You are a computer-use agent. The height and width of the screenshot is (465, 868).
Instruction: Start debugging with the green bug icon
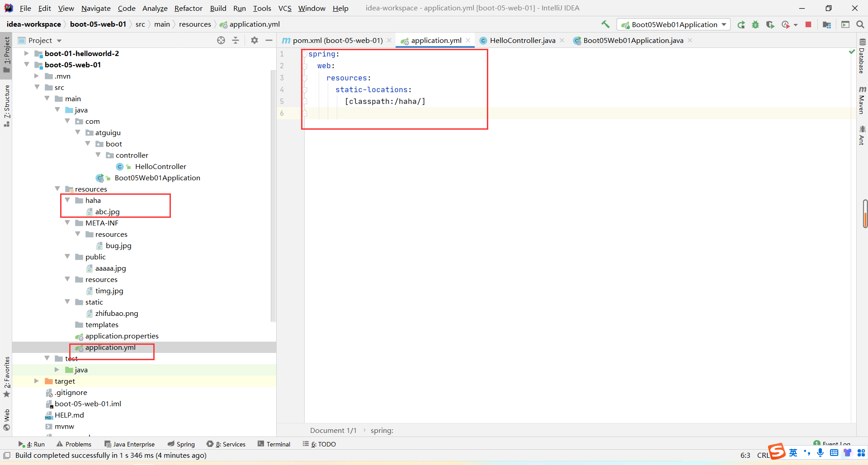[755, 25]
